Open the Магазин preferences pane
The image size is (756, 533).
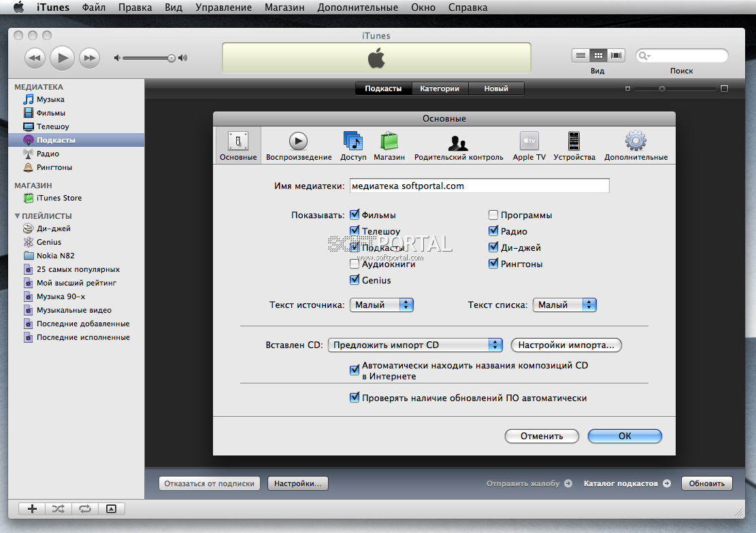(389, 146)
